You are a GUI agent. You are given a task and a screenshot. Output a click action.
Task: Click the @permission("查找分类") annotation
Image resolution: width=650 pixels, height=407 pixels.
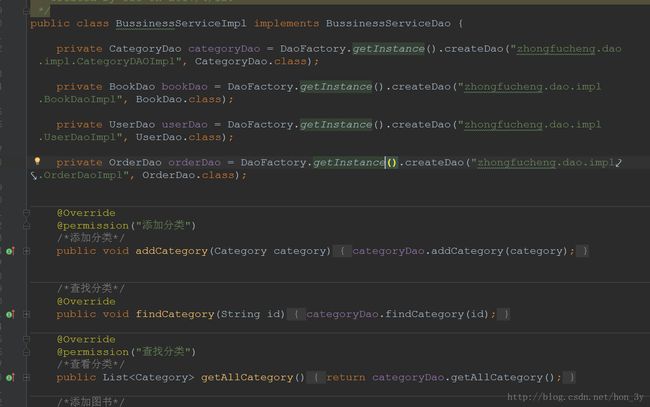[126, 352]
